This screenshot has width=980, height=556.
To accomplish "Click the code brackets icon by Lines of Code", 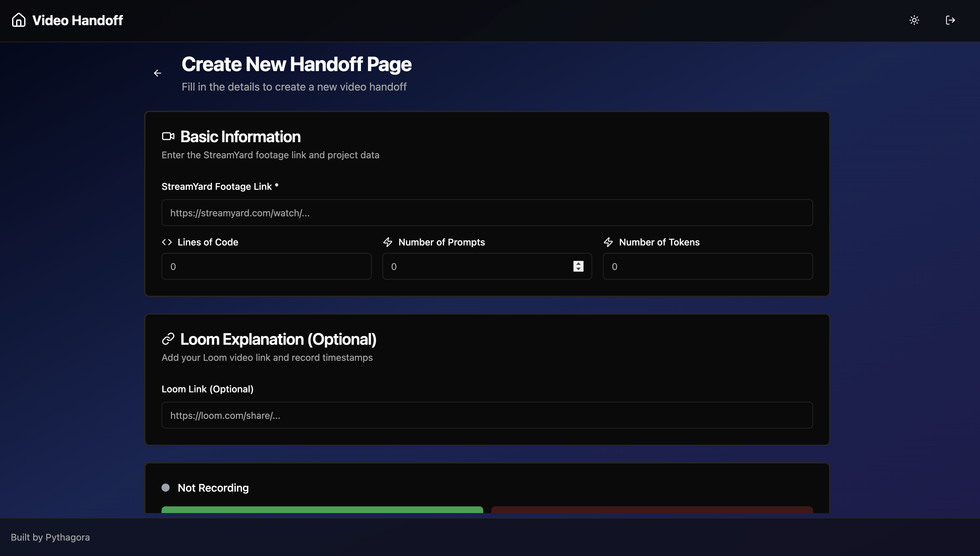I will (167, 242).
